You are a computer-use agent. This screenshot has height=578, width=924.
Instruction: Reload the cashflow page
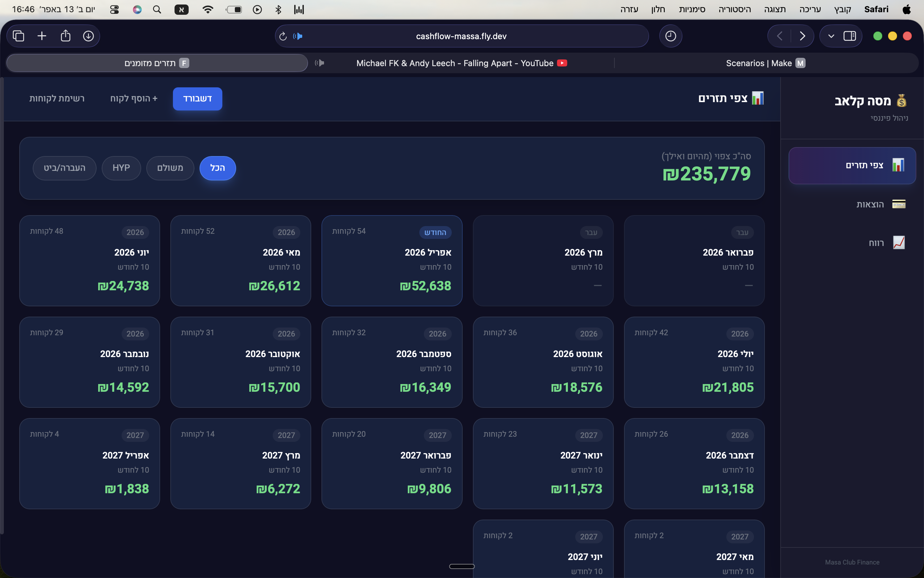click(283, 36)
